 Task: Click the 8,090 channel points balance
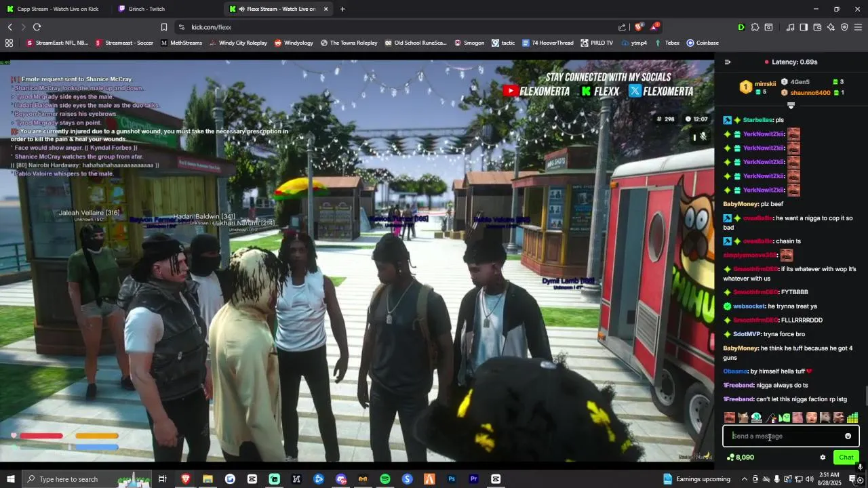pos(740,457)
